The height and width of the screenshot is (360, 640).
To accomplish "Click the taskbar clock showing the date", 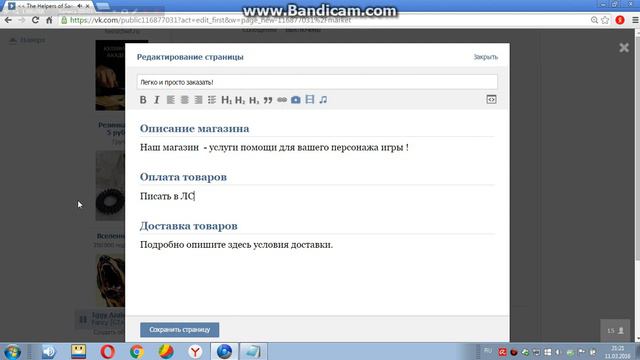I will 618,352.
